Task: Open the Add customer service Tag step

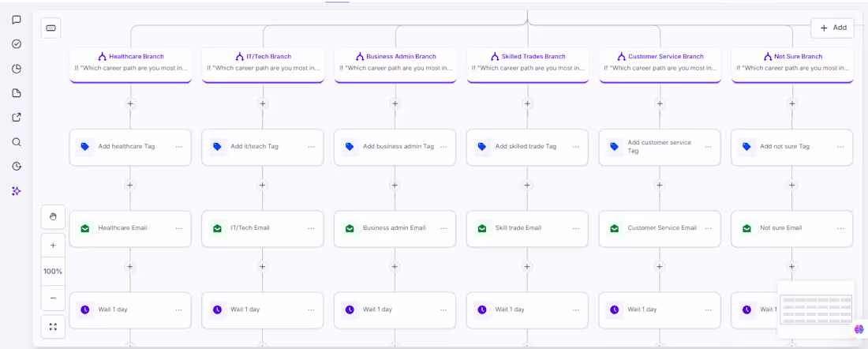Action: (660, 147)
